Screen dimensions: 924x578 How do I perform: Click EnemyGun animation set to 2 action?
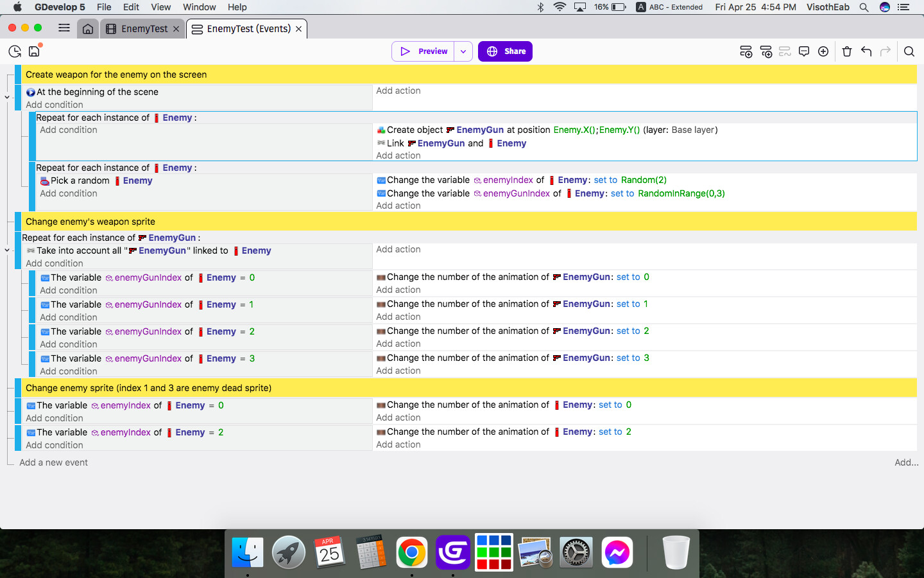[x=513, y=331]
